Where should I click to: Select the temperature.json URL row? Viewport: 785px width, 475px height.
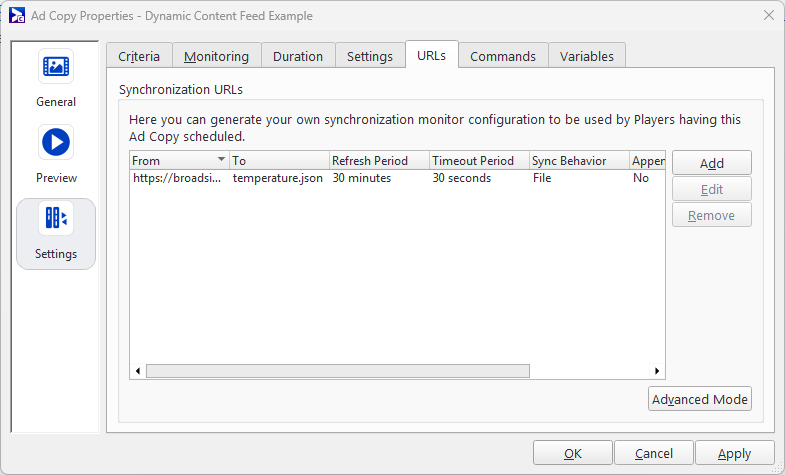coord(277,178)
